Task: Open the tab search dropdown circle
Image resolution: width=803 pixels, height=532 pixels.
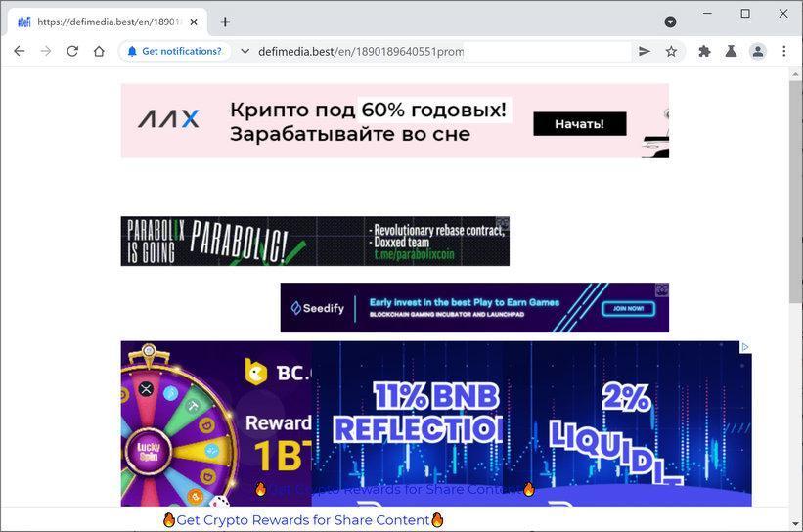Action: 670,22
